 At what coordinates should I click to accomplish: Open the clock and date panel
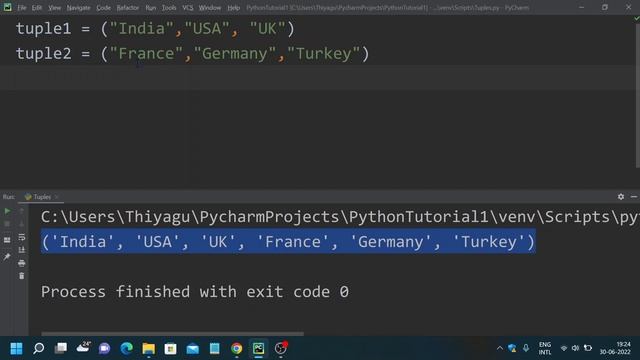[615, 349]
